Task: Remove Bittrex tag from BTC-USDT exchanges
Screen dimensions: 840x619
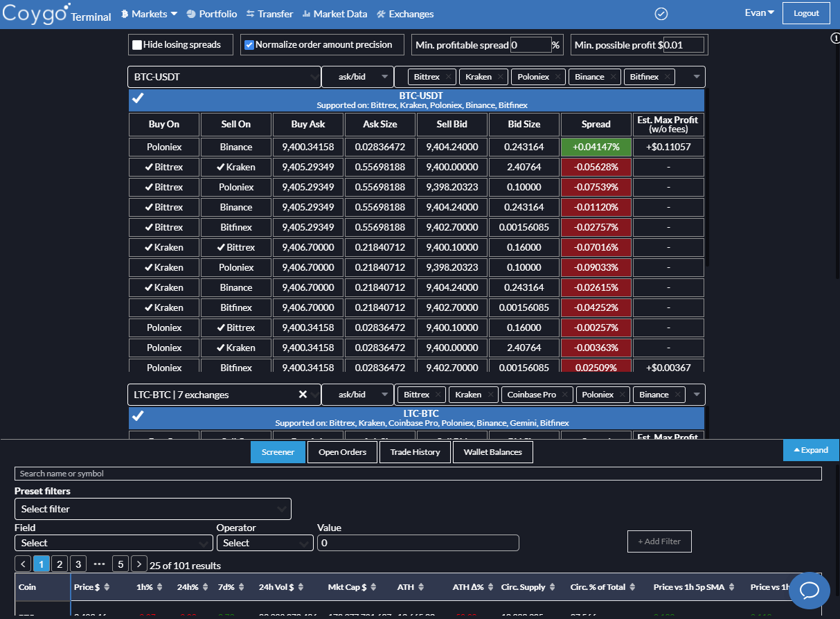Action: tap(448, 77)
